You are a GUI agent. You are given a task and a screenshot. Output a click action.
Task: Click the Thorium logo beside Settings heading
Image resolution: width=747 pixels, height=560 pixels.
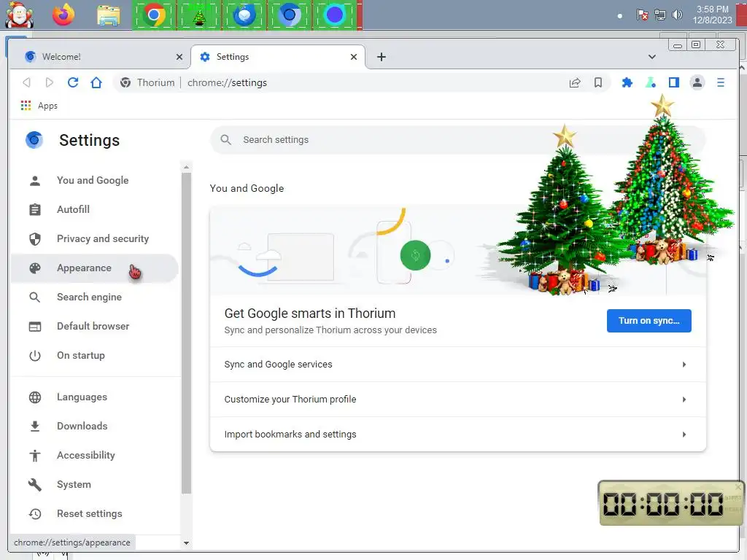pyautogui.click(x=34, y=140)
